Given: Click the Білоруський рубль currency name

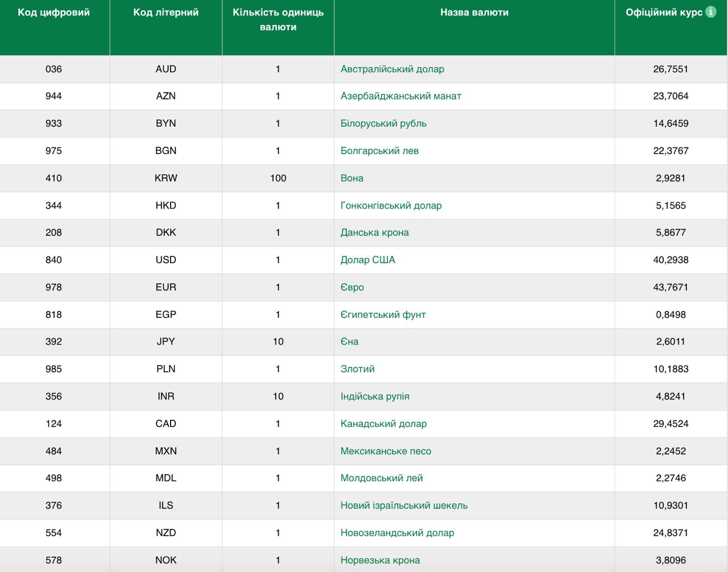Looking at the screenshot, I should (383, 123).
